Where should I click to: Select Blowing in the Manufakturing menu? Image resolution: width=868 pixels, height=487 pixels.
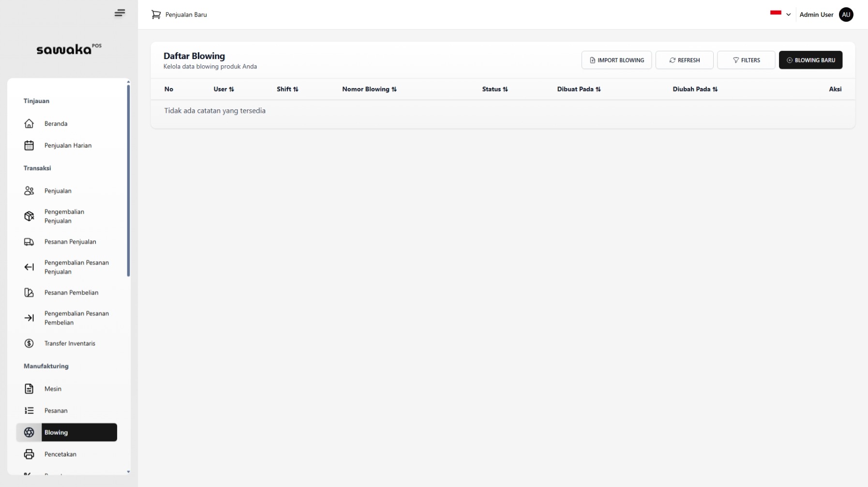[x=56, y=432]
